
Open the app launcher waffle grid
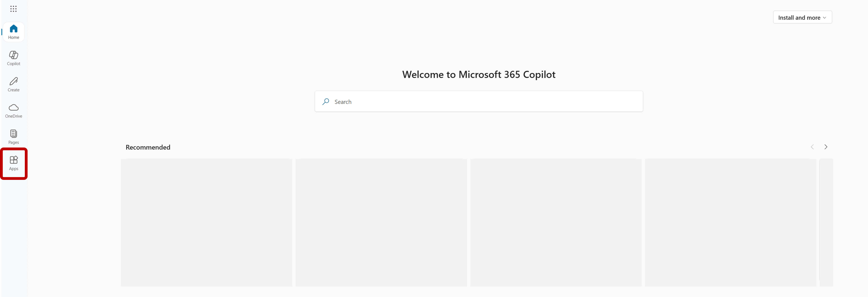13,9
